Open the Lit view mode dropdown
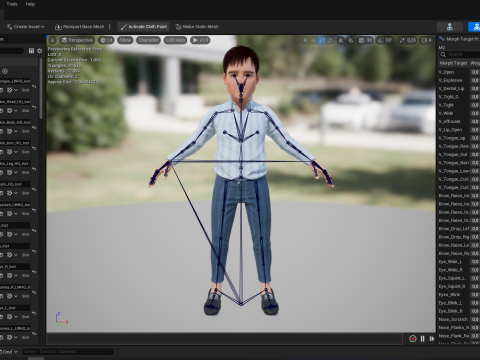This screenshot has height=360, width=480. [106, 40]
